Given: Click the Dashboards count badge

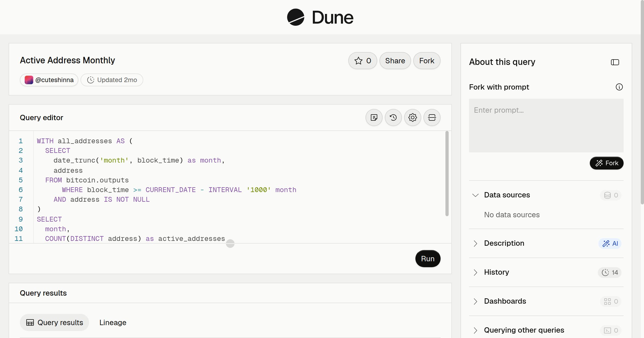Looking at the screenshot, I should pyautogui.click(x=611, y=301).
